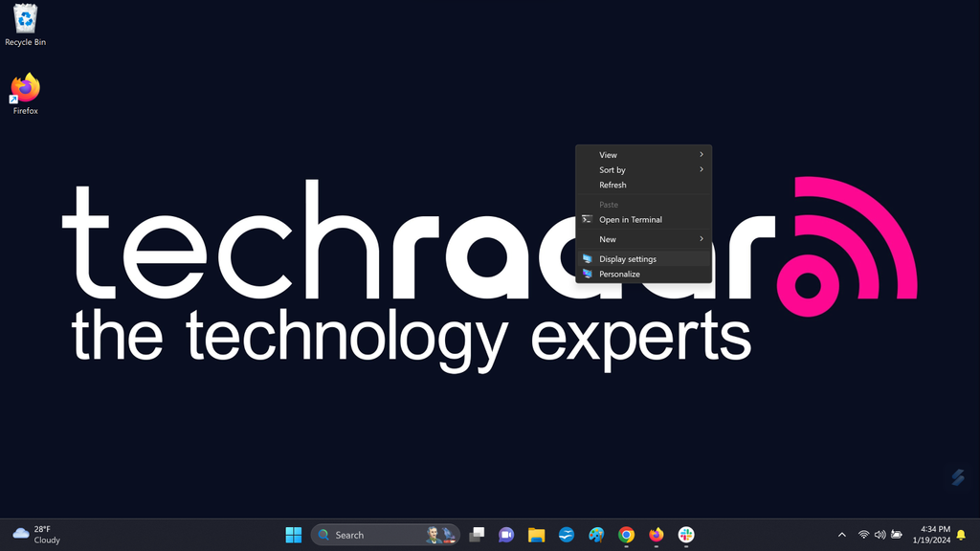
Task: Launch OpenOffice from the taskbar
Action: click(x=566, y=534)
